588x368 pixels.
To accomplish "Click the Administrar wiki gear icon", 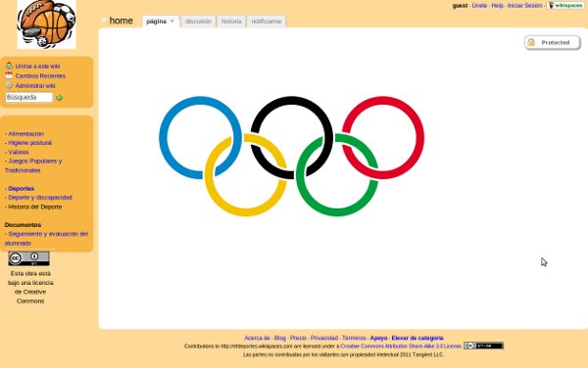I will coord(9,85).
